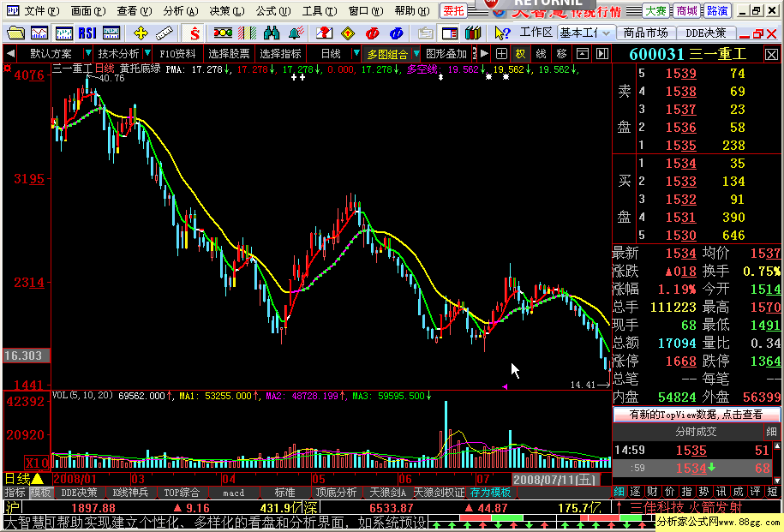Close the 600031 quote panel with the X
This screenshot has width=784, height=532.
tap(771, 55)
